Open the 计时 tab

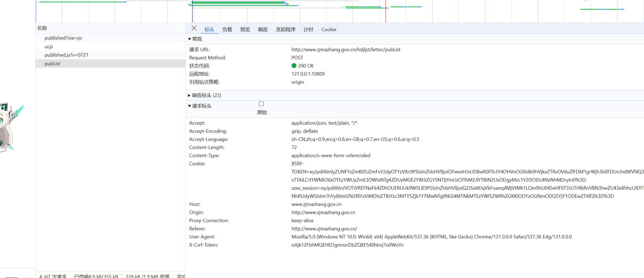[x=308, y=30]
